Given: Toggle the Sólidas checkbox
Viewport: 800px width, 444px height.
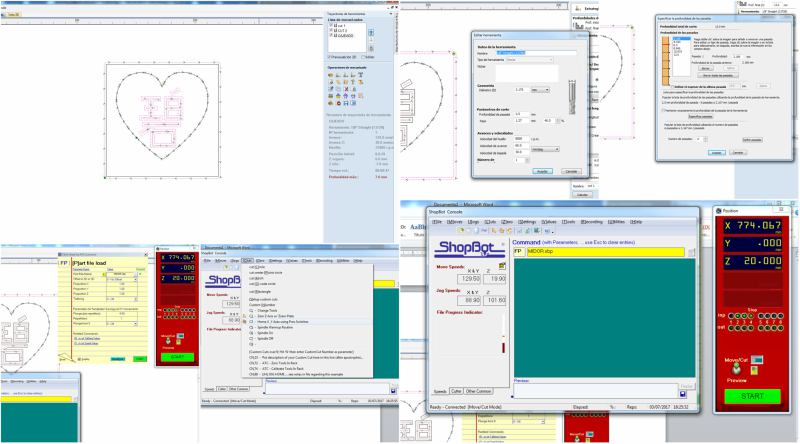Looking at the screenshot, I should [x=363, y=57].
